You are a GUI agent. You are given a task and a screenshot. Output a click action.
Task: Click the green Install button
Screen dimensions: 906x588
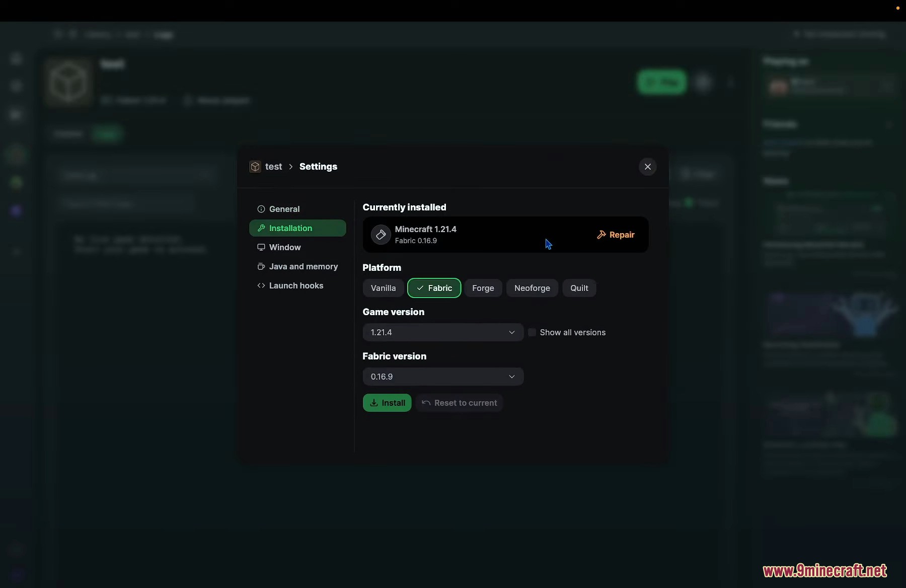[387, 403]
